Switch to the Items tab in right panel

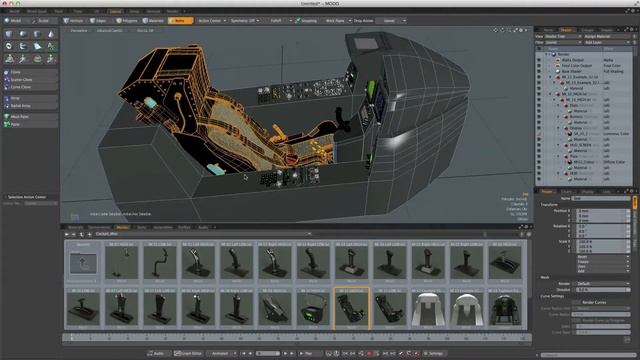[549, 30]
